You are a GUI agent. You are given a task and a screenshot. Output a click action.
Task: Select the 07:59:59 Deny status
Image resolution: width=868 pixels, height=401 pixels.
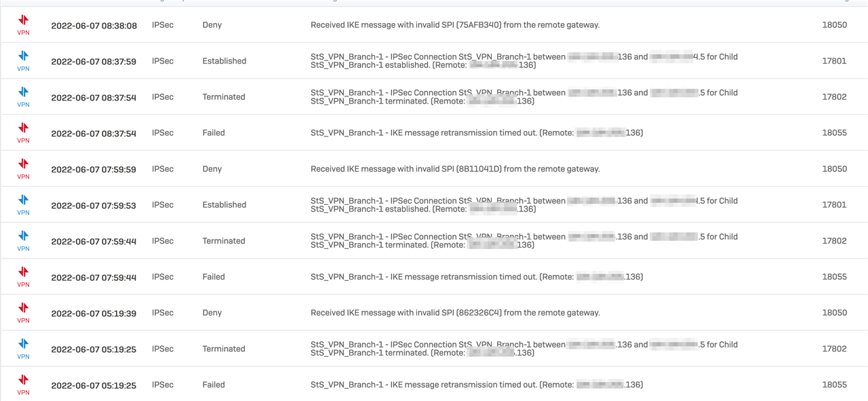pos(212,169)
